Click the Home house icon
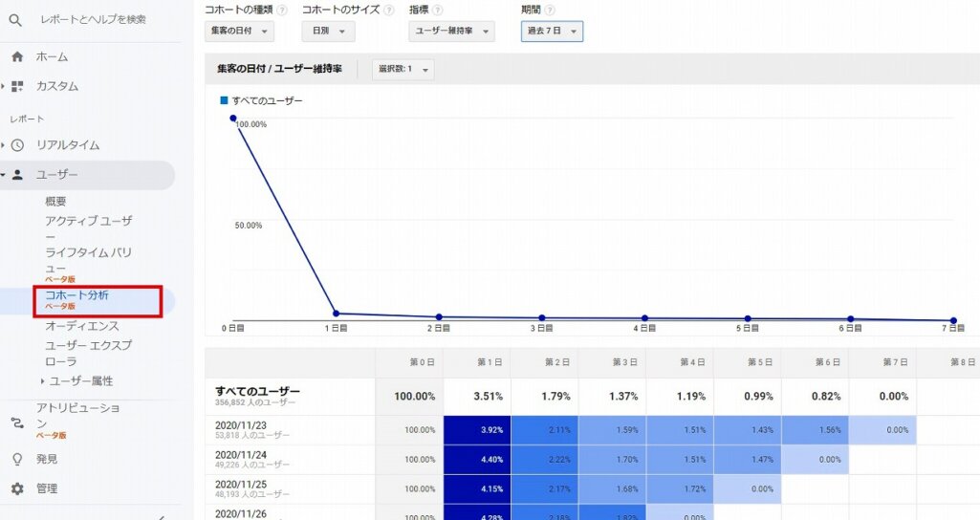 coord(17,57)
